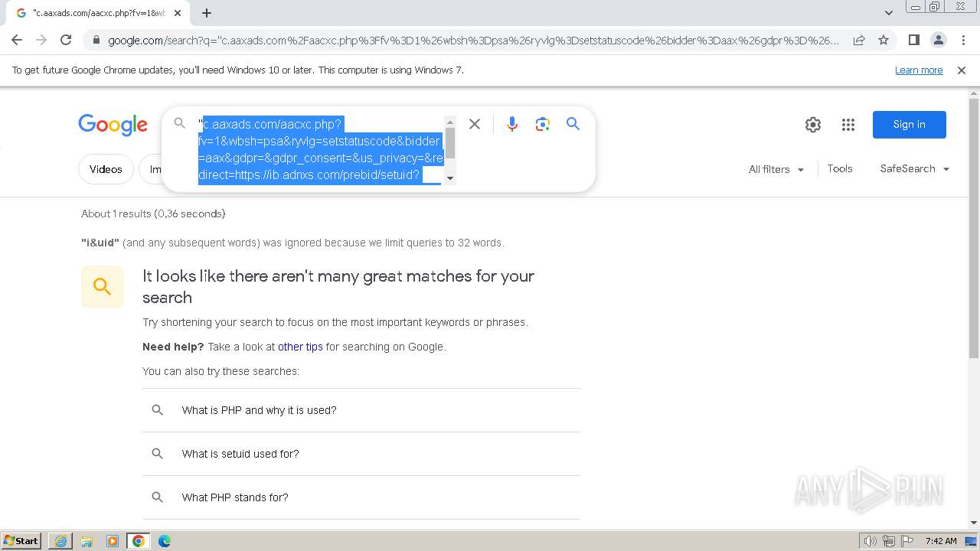Open Windows Start menu

point(21,541)
